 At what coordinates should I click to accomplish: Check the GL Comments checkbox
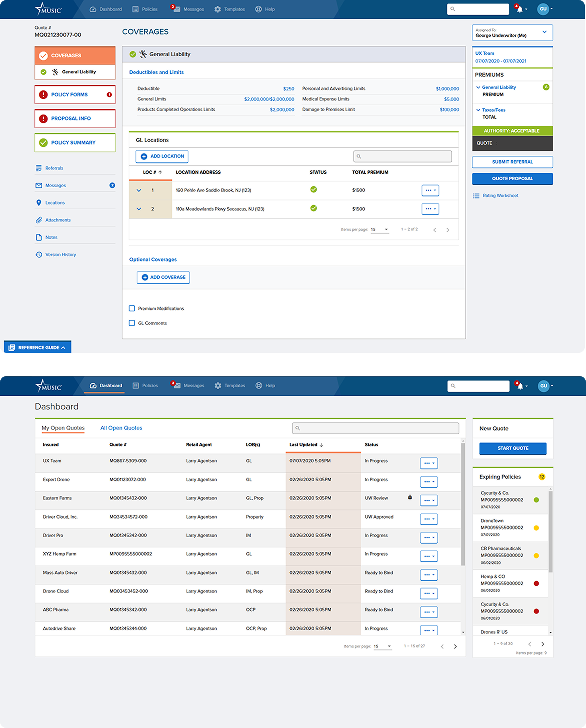(132, 323)
